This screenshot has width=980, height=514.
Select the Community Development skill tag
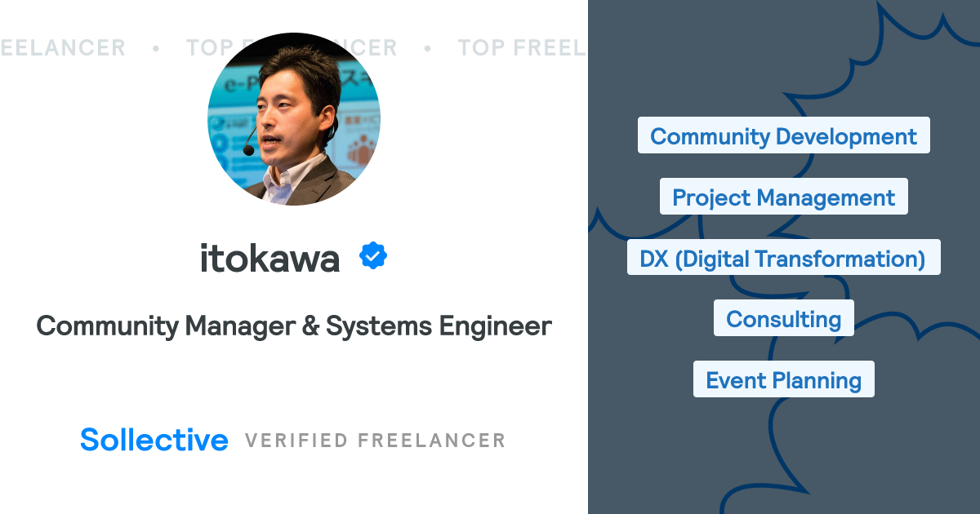783,136
